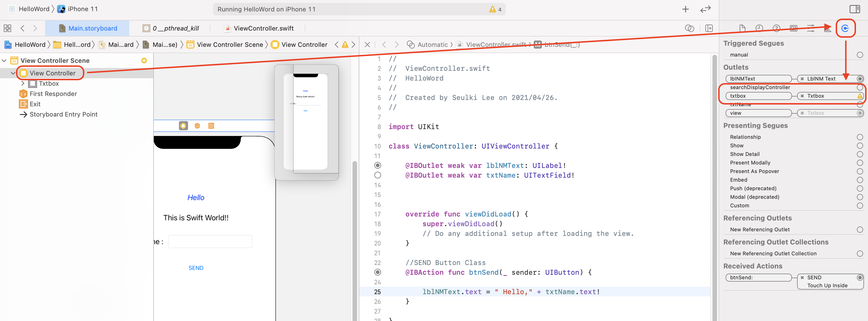868x321 pixels.
Task: Click the name text field on canvas
Action: pos(210,242)
